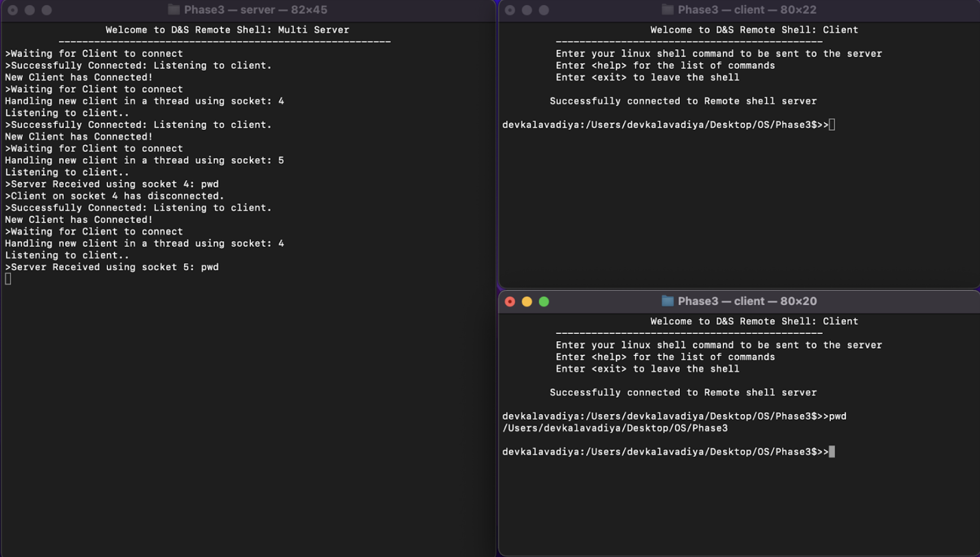Click the folder icon in top client title bar

point(667,10)
